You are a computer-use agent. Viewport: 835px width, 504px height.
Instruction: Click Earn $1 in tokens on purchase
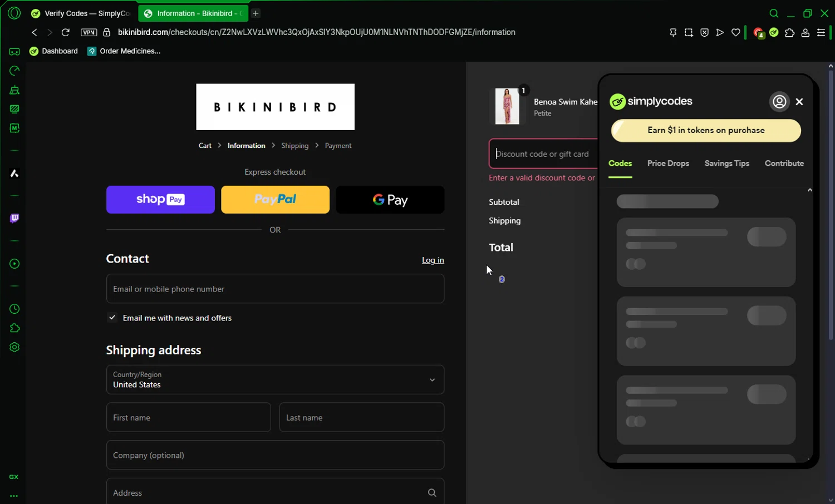point(706,131)
